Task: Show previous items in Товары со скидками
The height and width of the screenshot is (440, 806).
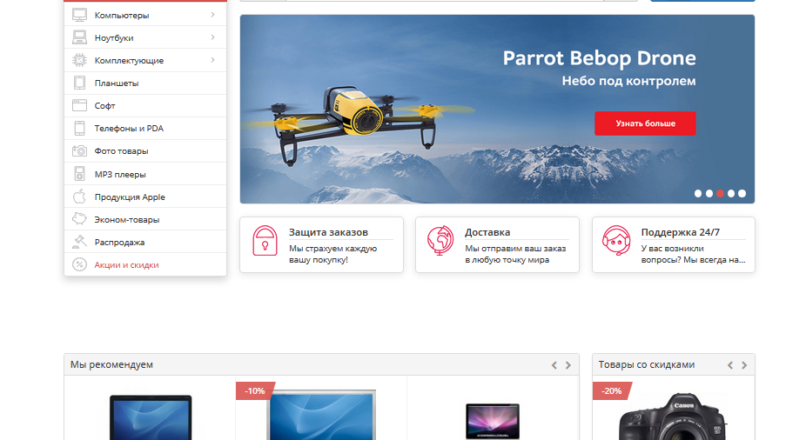Action: click(730, 365)
